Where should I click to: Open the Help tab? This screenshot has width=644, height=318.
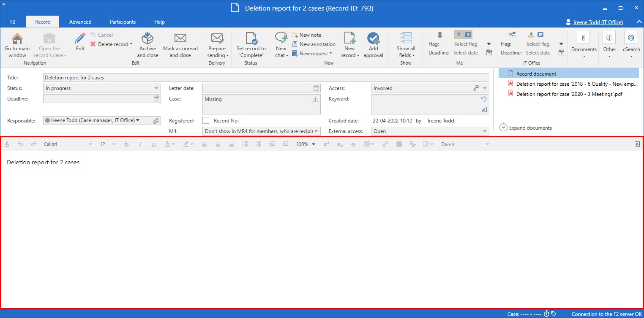(x=159, y=22)
